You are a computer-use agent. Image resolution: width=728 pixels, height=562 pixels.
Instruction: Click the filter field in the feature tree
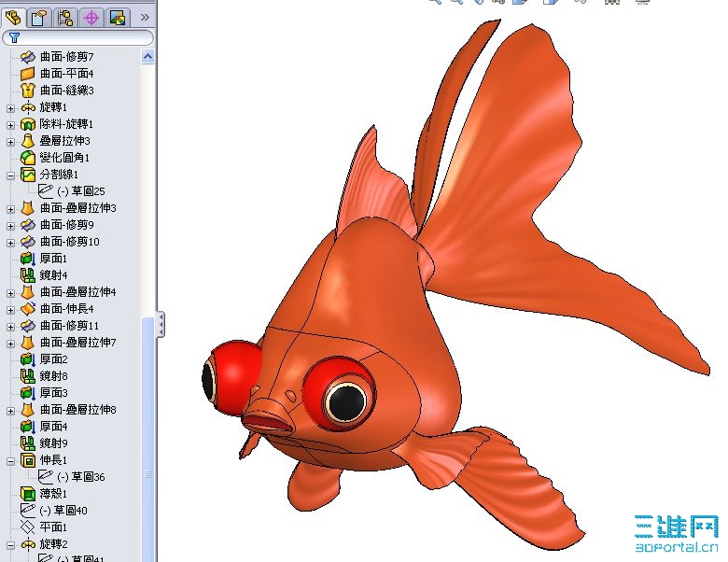pyautogui.click(x=78, y=37)
